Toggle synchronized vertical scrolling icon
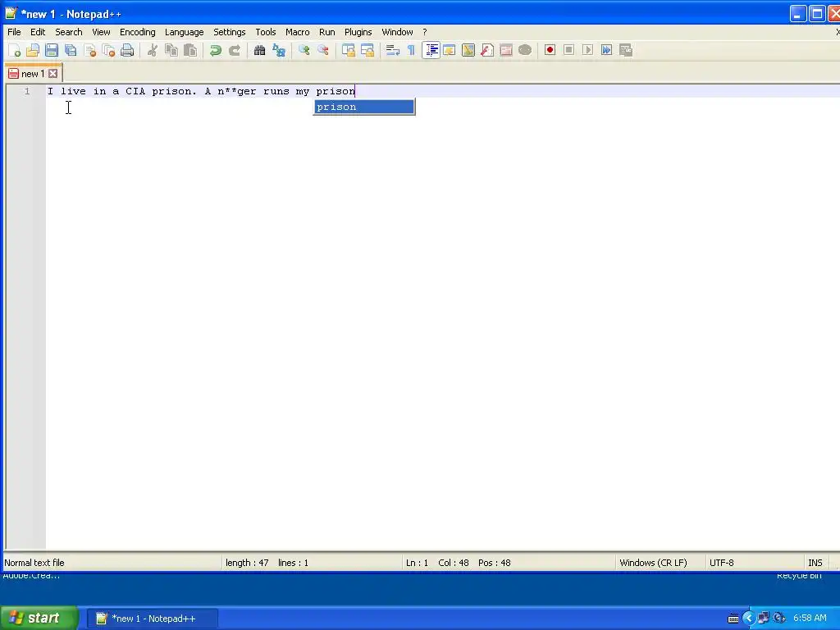Screen dimensions: 840x630 (348, 50)
